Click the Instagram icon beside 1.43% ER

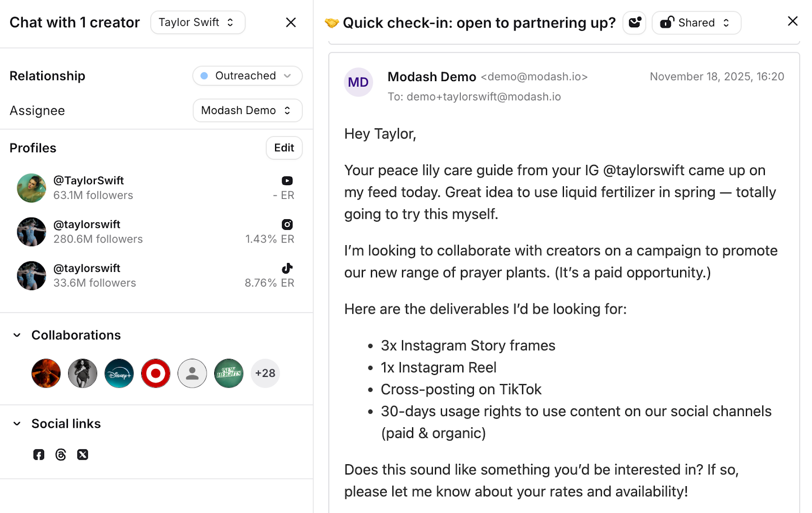[x=287, y=224]
